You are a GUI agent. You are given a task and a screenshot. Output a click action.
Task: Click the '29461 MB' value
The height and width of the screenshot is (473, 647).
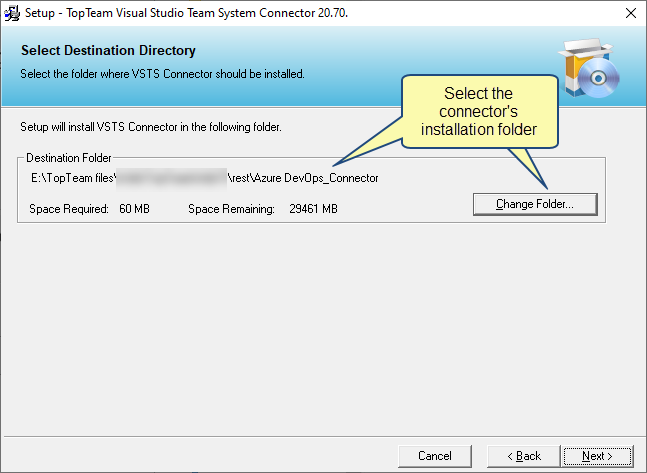pos(313,209)
